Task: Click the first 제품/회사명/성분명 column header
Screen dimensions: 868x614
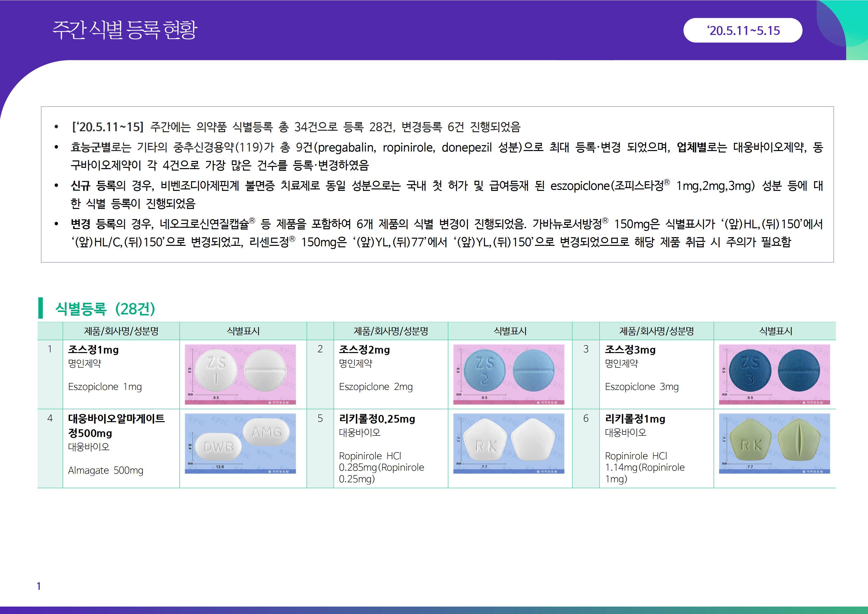Action: (121, 331)
